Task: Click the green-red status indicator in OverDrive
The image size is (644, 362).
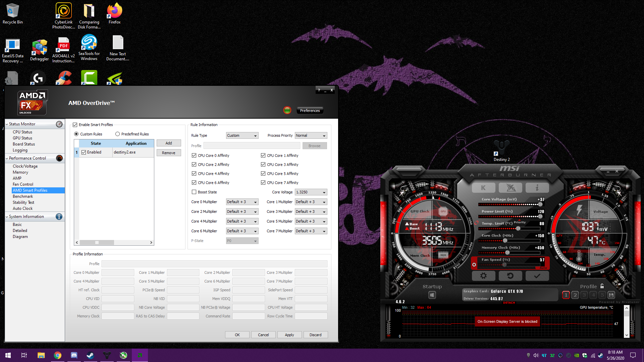Action: tap(287, 110)
